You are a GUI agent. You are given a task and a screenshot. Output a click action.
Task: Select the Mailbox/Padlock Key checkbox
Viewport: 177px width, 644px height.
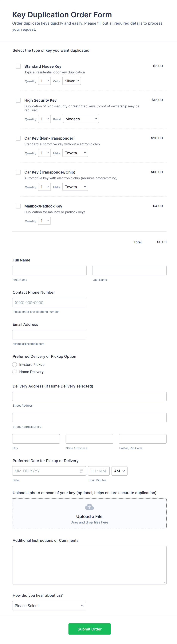click(x=18, y=206)
